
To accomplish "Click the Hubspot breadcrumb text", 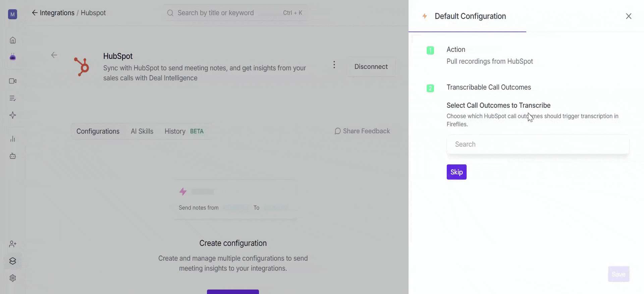I will click(x=93, y=13).
